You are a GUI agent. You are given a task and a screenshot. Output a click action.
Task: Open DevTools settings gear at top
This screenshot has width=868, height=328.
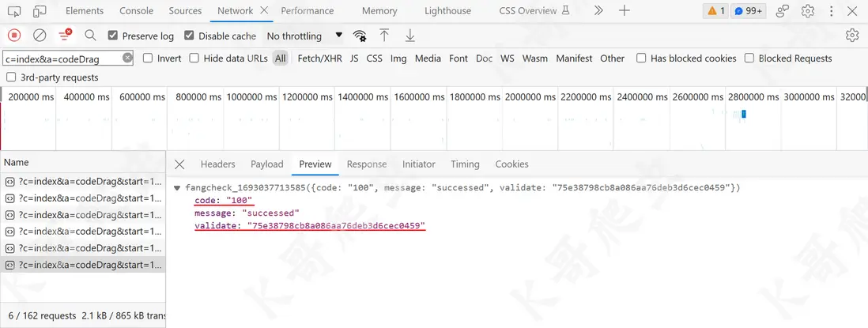coord(808,11)
